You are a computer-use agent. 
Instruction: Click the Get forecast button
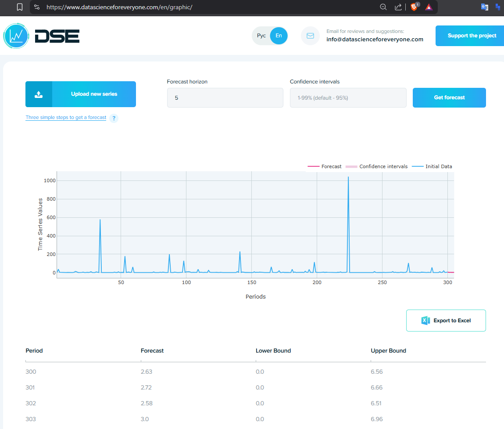[449, 97]
